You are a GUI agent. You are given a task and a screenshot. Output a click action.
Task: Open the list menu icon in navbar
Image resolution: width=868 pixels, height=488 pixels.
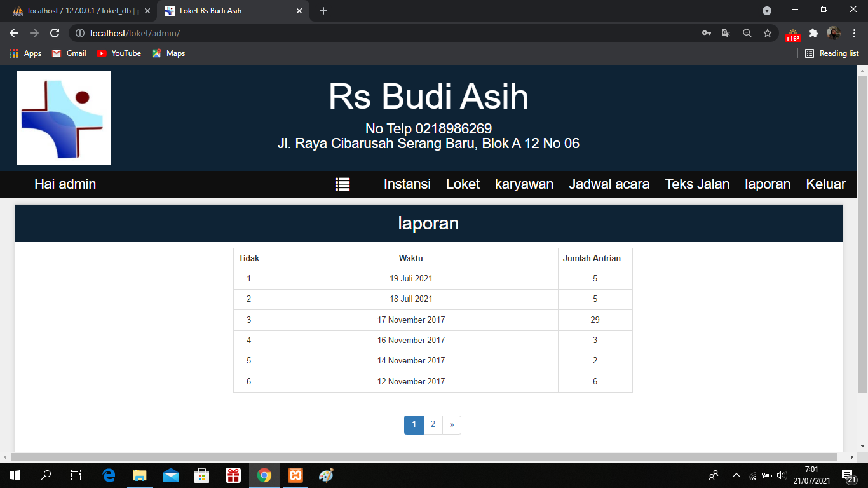pos(342,184)
